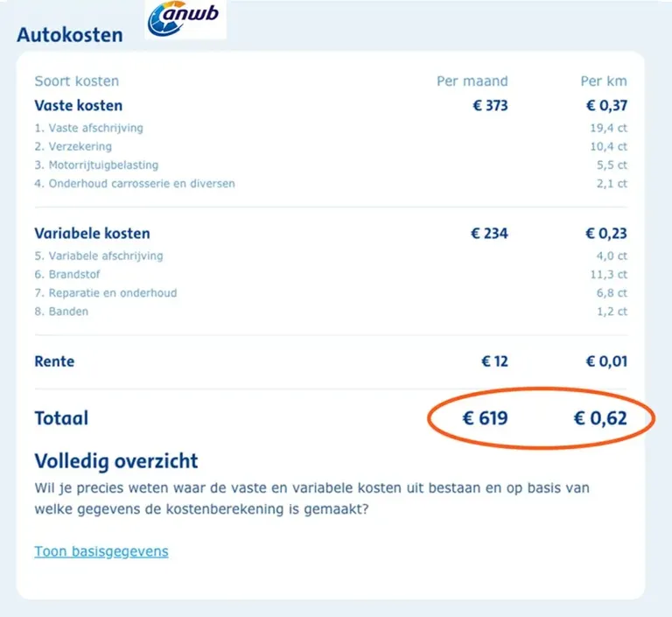Click the € 0,62 per km total
The height and width of the screenshot is (617, 672).
tap(600, 418)
